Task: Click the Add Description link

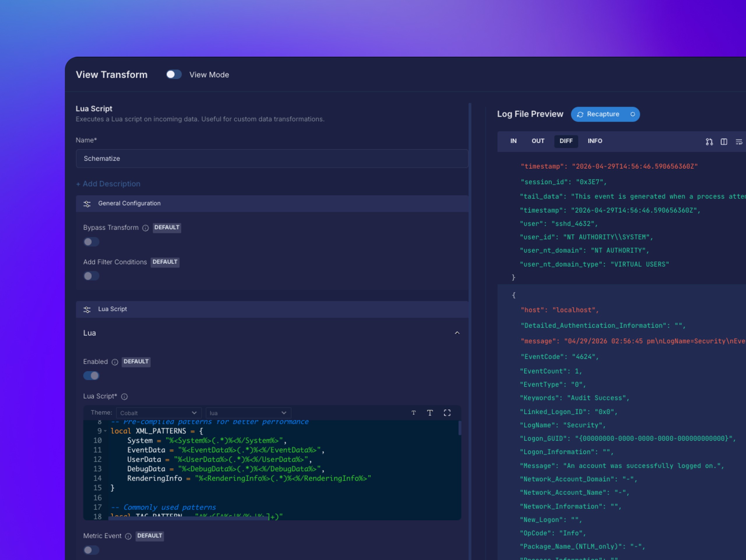Action: click(x=108, y=184)
